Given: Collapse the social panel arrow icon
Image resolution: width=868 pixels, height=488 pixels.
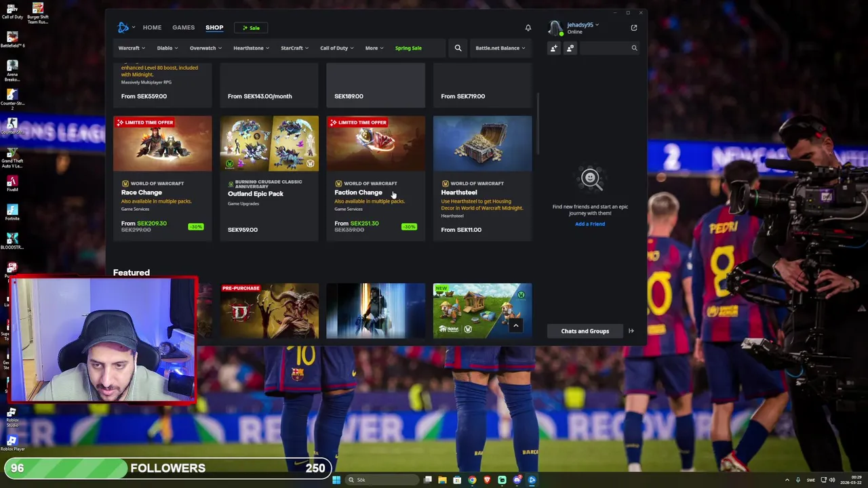Looking at the screenshot, I should click(631, 331).
